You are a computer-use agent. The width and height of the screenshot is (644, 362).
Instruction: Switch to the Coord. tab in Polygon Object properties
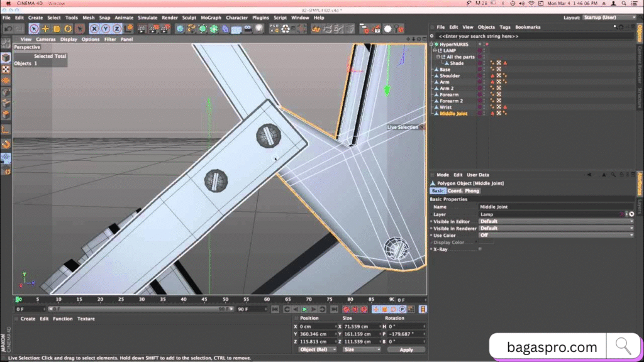[x=455, y=190]
